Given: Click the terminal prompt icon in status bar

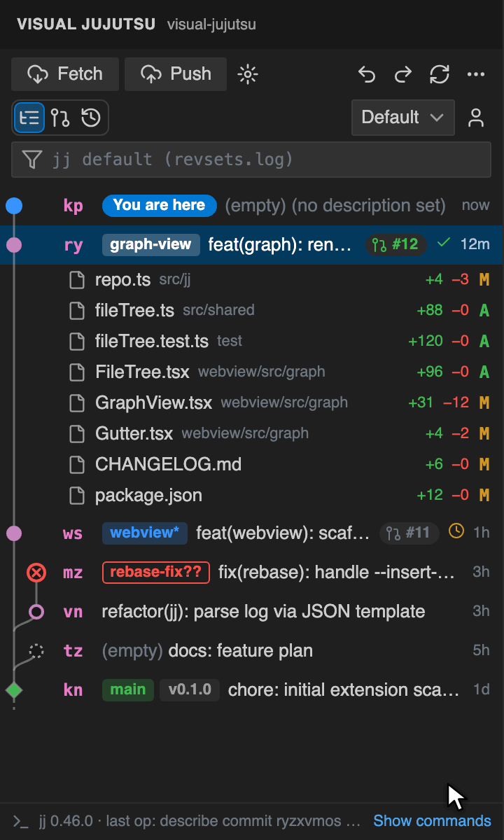Looking at the screenshot, I should (x=21, y=821).
